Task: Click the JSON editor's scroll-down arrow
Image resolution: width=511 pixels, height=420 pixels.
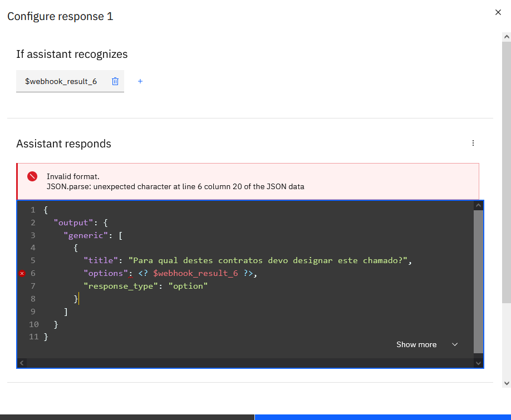Action: click(478, 363)
